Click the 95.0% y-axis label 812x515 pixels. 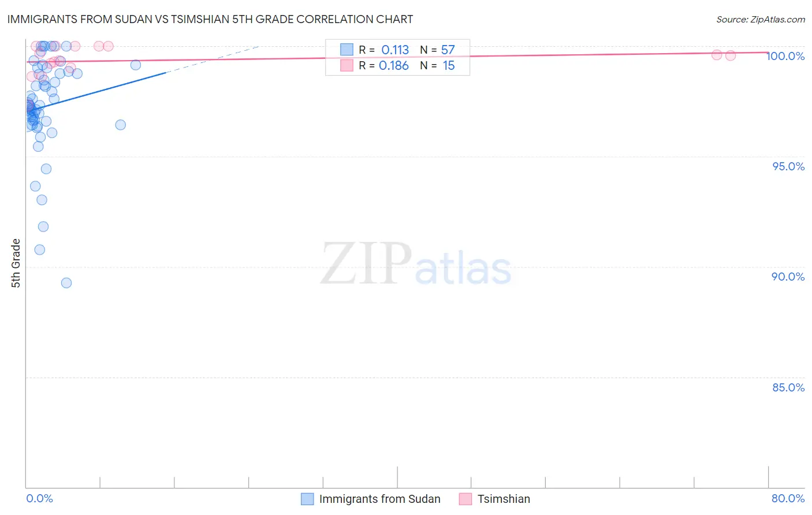[x=788, y=166]
